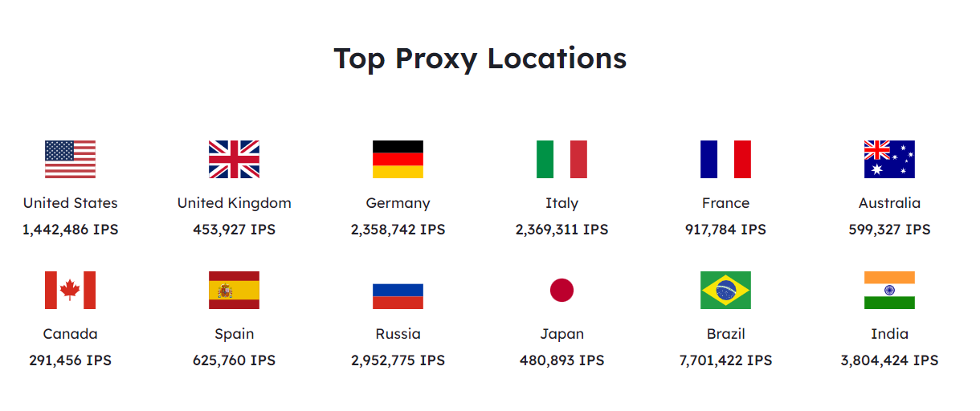Click the Italy flag icon
This screenshot has width=980, height=411.
click(561, 159)
